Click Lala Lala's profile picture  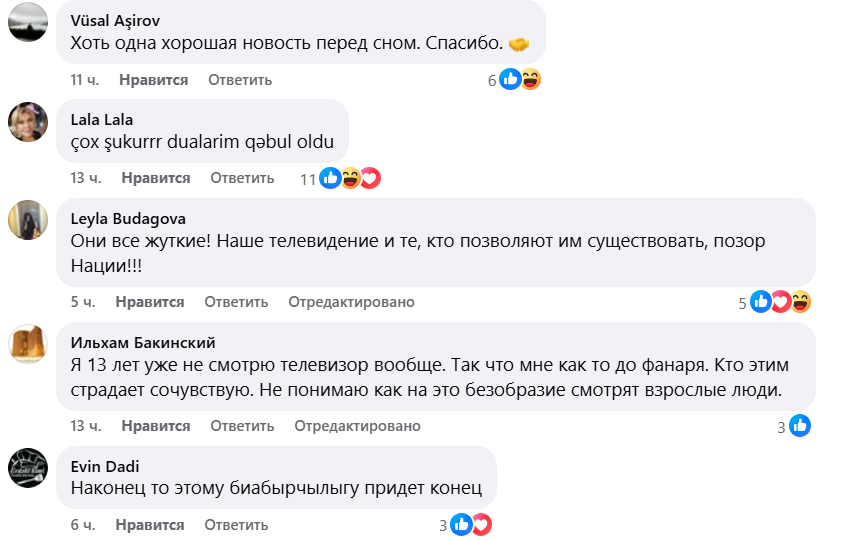28,122
